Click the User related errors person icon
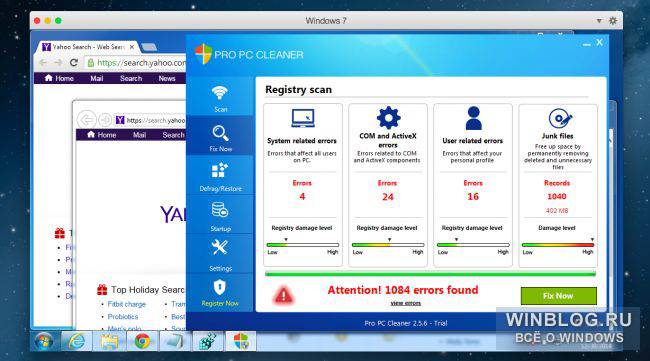650x361 pixels. [473, 118]
